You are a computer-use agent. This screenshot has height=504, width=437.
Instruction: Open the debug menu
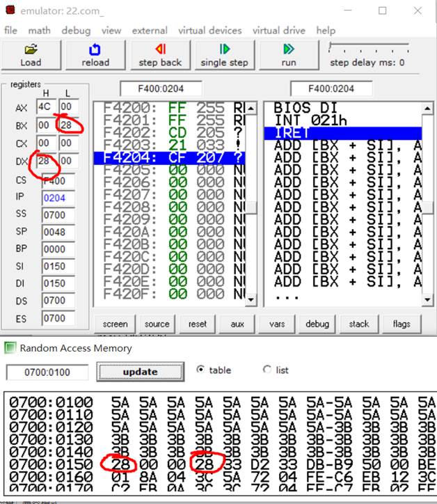76,31
